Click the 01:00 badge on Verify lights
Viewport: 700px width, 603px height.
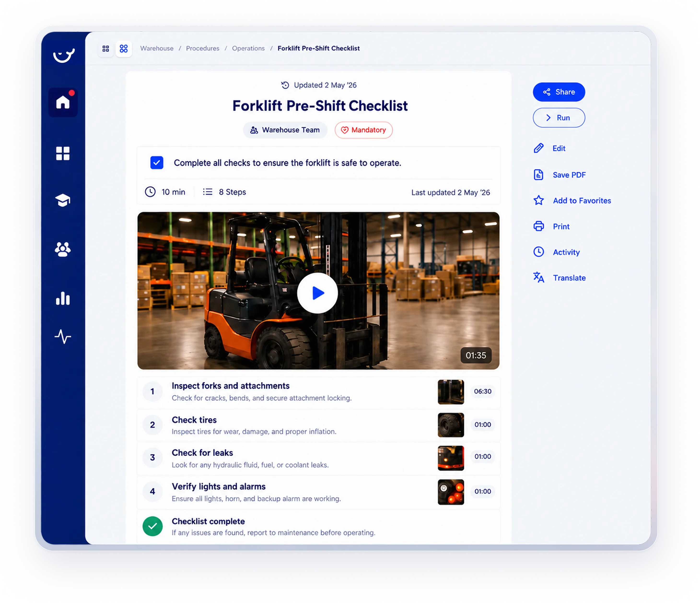point(482,491)
